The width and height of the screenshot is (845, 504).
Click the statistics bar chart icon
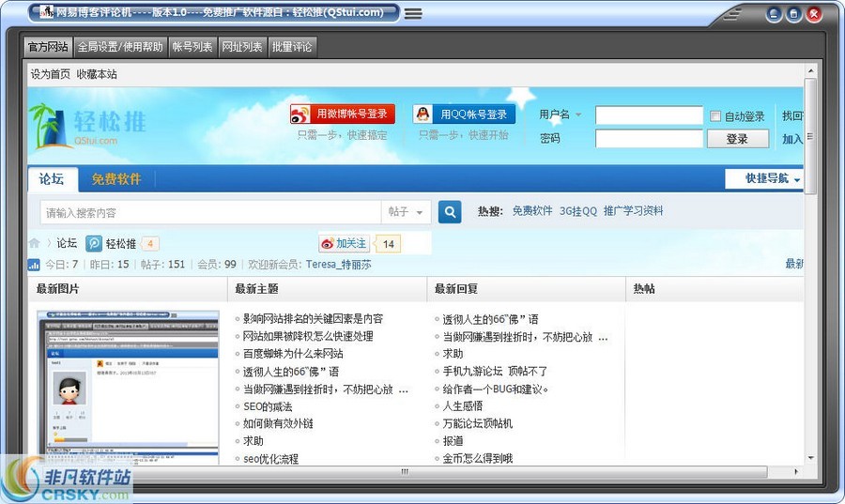(34, 265)
